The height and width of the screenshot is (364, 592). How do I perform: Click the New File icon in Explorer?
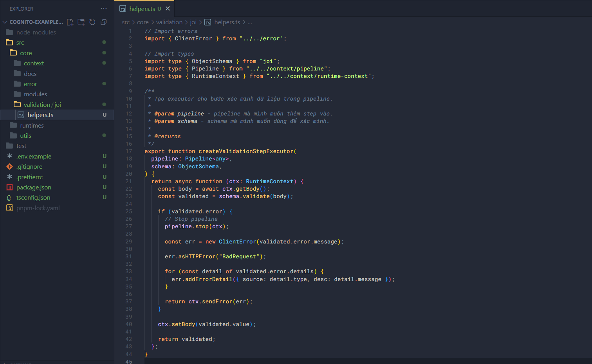pos(70,22)
